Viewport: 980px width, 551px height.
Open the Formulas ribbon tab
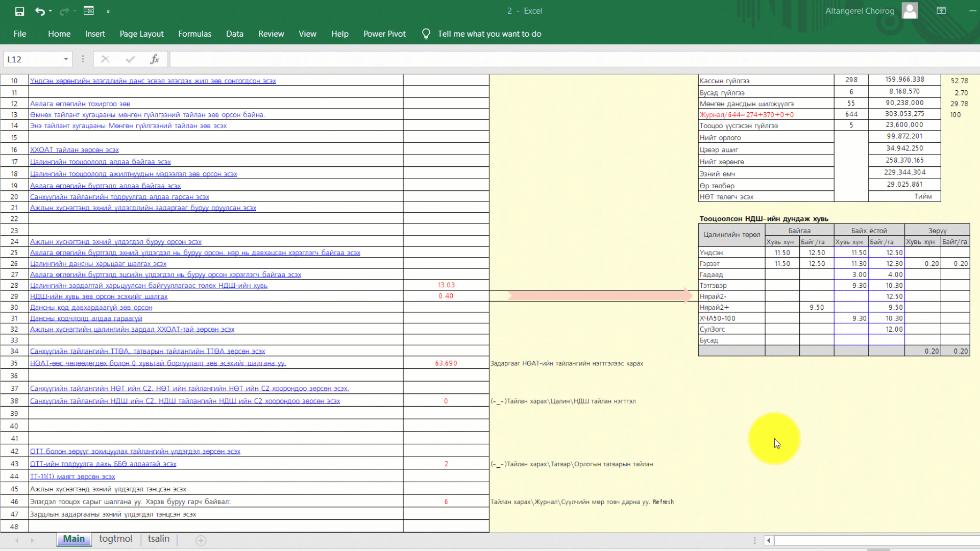[194, 34]
